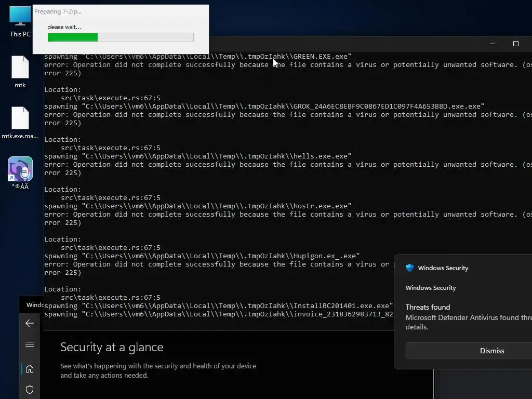Click the 7-Zip preparing progress bar
532x399 pixels.
click(x=121, y=37)
